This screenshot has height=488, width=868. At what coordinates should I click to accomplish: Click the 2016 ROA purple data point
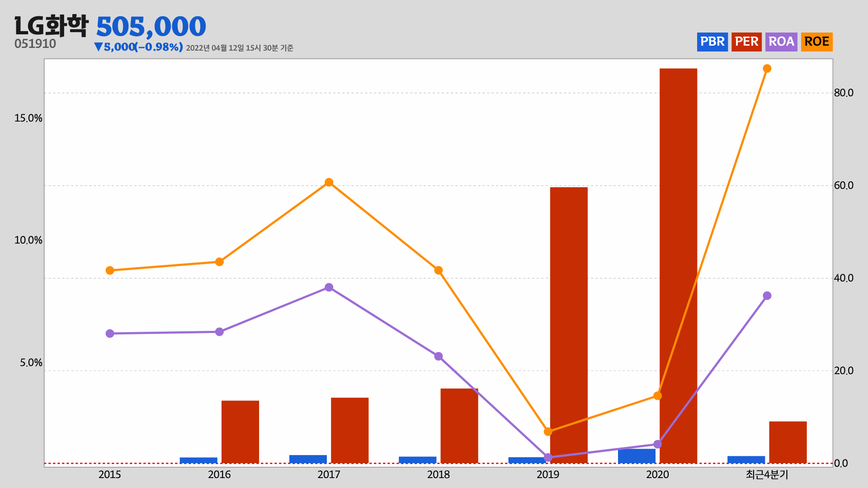[219, 332]
